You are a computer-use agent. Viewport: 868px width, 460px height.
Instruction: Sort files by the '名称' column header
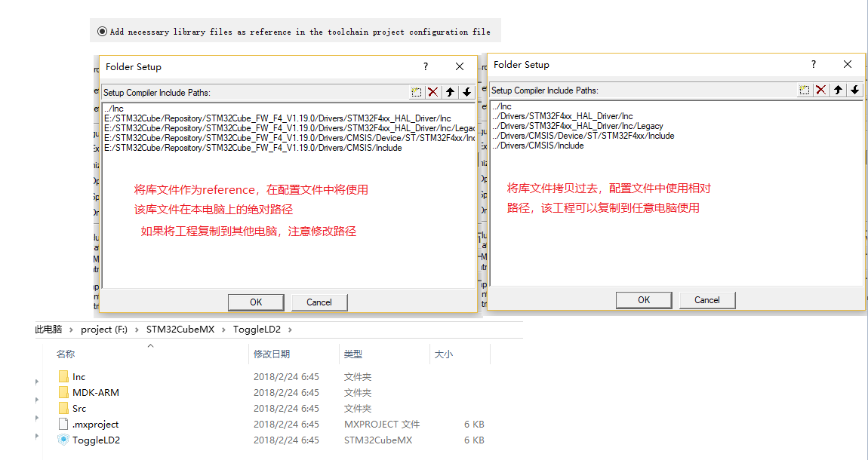66,354
